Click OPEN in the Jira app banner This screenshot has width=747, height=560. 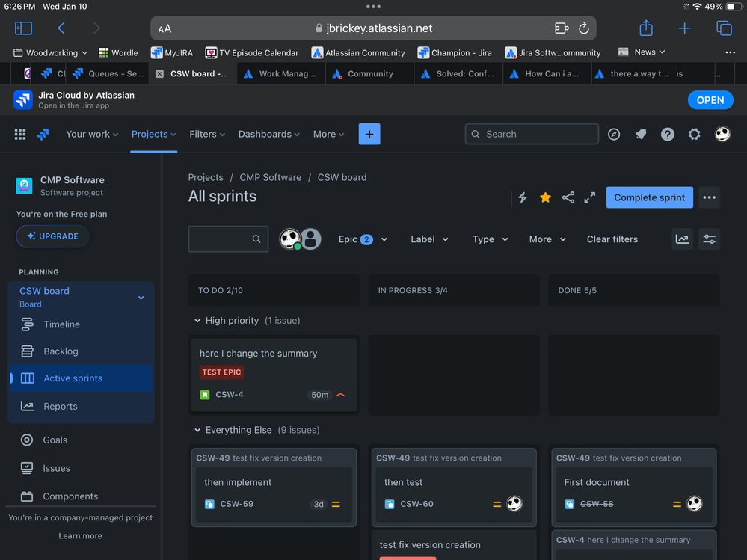pos(710,100)
